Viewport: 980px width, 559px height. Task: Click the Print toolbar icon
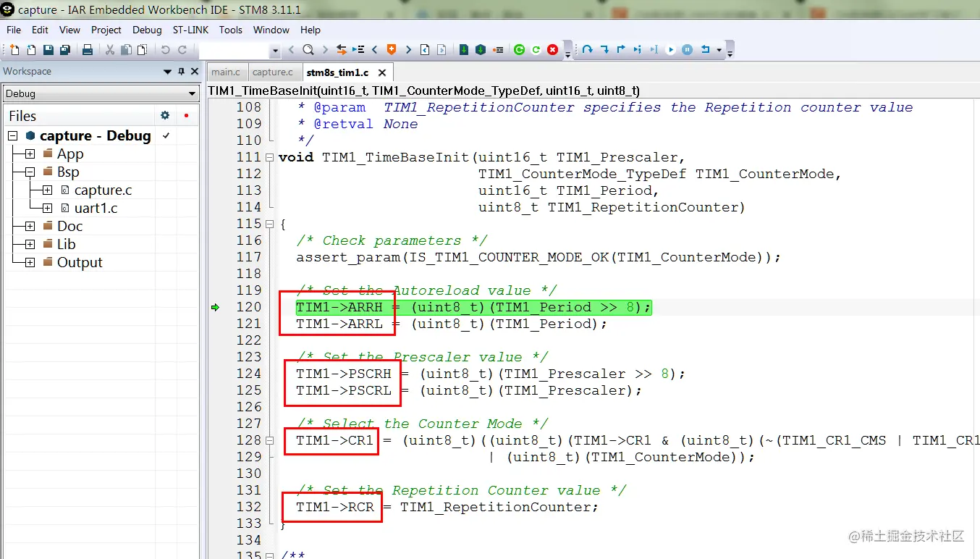(x=87, y=50)
